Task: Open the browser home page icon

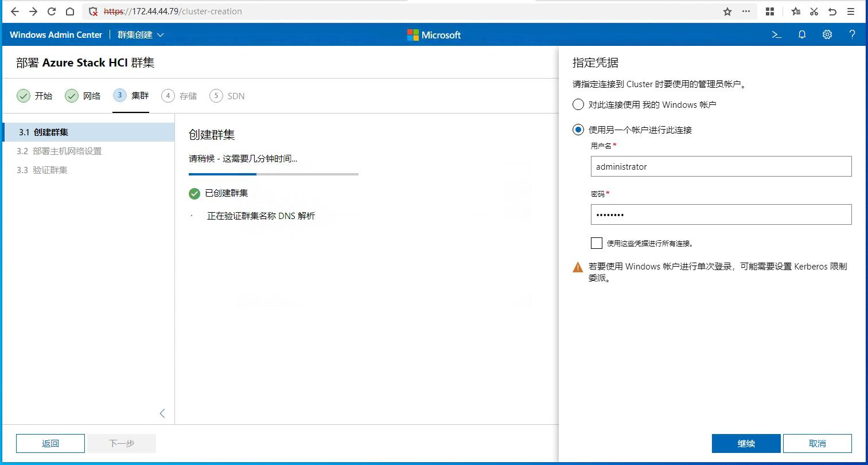Action: 69,11
